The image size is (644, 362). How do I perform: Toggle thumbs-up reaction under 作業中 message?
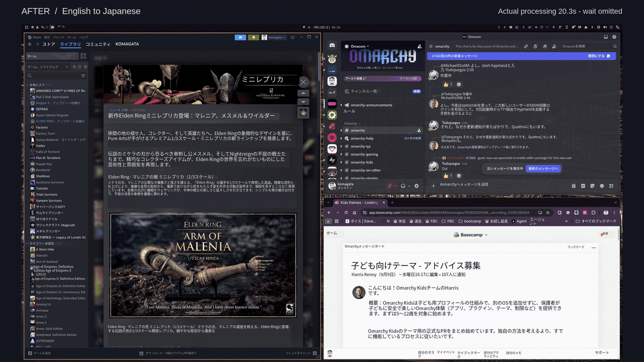448,84
